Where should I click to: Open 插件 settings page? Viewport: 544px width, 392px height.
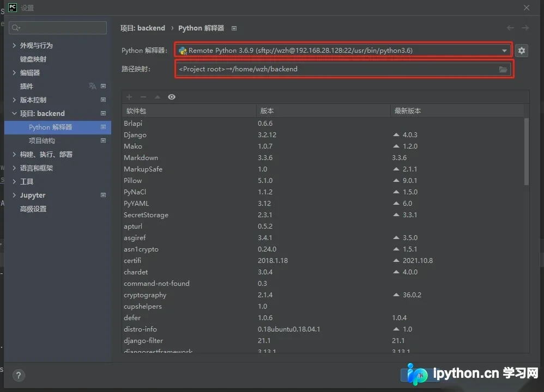[27, 87]
